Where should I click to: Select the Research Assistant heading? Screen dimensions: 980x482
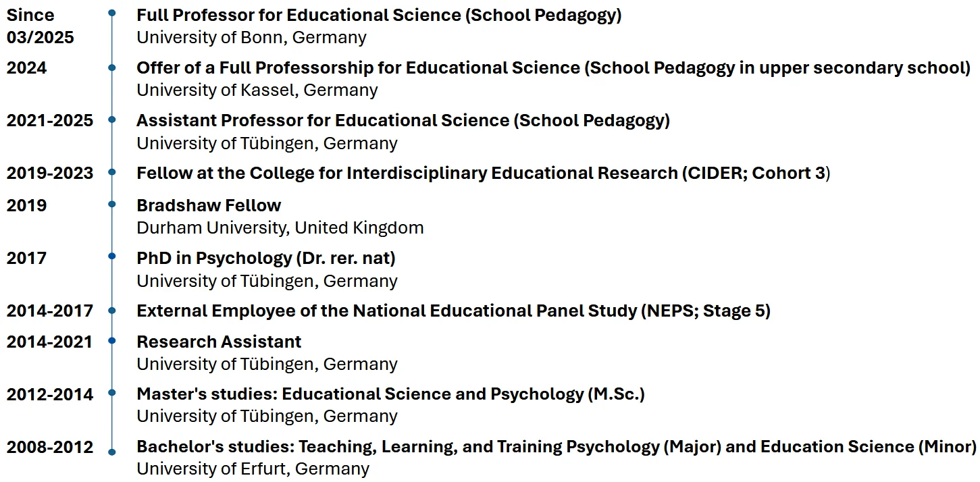pyautogui.click(x=219, y=342)
